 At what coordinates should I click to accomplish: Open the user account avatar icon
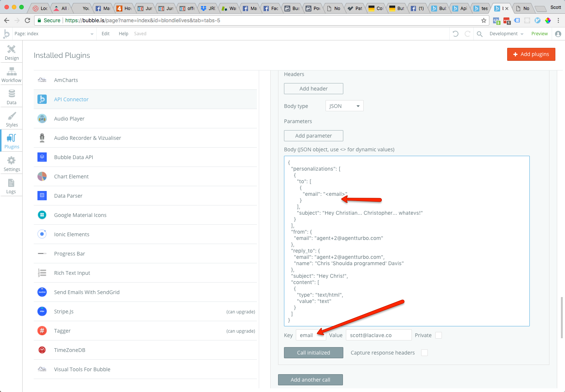558,34
